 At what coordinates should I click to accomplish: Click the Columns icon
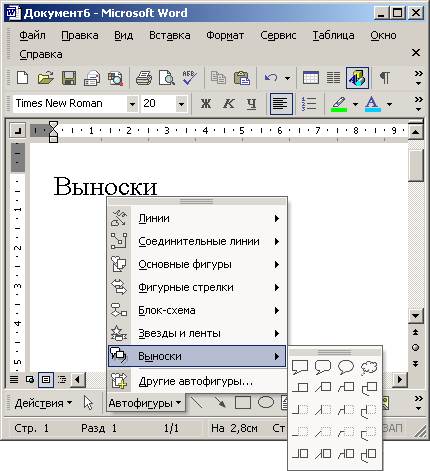click(333, 78)
